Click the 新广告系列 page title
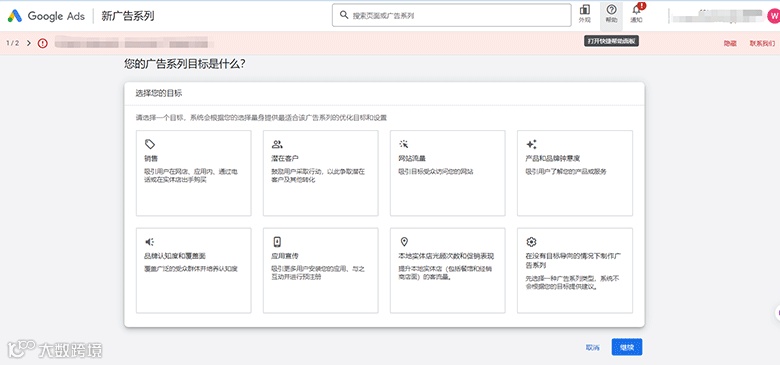The width and height of the screenshot is (780, 365). tap(128, 16)
